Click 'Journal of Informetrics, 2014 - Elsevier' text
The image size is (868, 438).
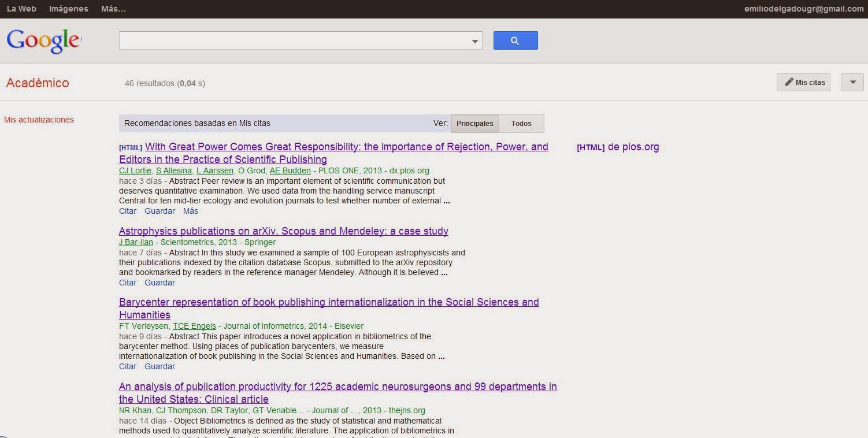pyautogui.click(x=294, y=326)
